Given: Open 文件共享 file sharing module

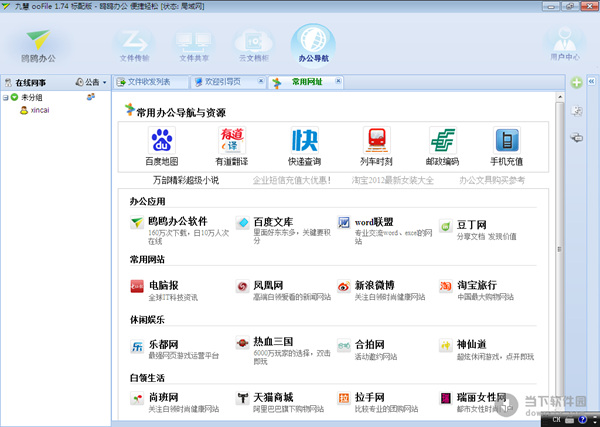Looking at the screenshot, I should (194, 46).
